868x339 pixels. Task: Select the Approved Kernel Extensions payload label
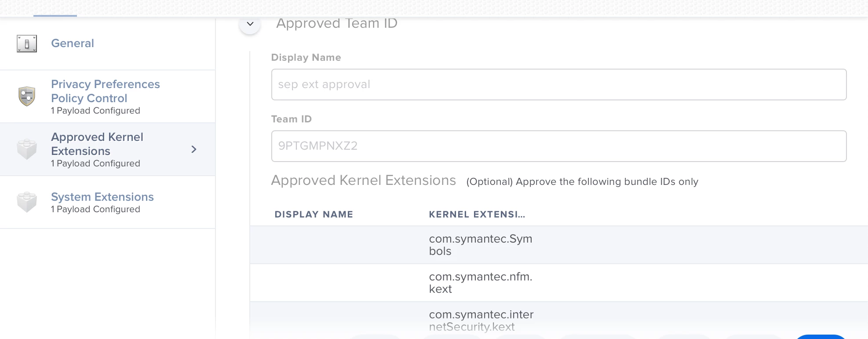click(x=97, y=144)
